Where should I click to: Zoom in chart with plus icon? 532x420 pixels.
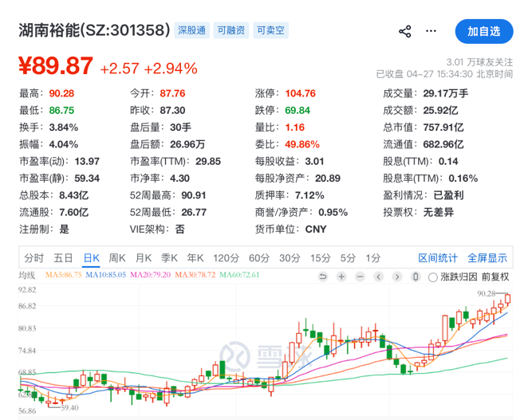pyautogui.click(x=341, y=277)
